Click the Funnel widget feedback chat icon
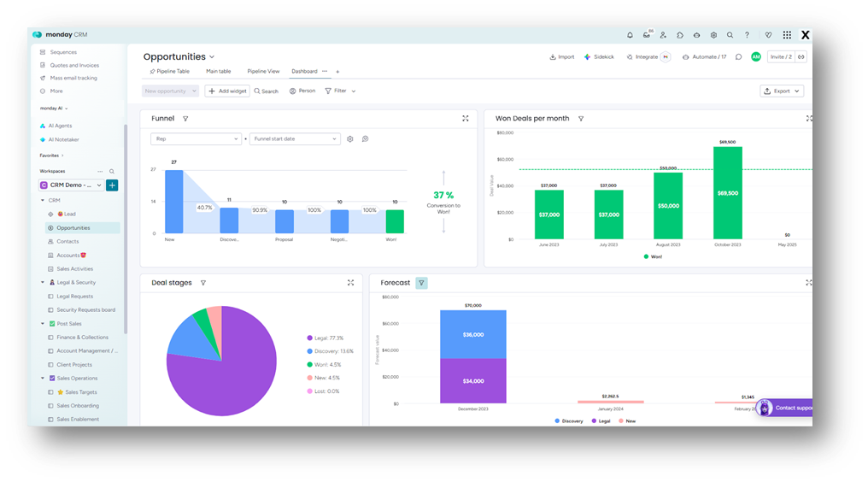Screen dimensions: 868x482 pos(365,139)
